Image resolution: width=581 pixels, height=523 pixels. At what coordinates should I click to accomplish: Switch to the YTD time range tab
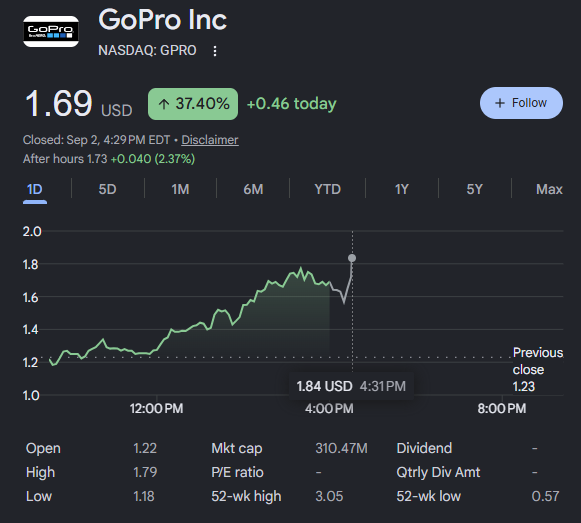pyautogui.click(x=327, y=189)
